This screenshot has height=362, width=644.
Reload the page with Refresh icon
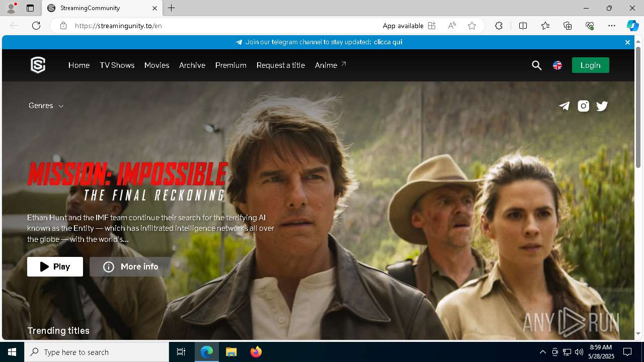tap(36, 26)
